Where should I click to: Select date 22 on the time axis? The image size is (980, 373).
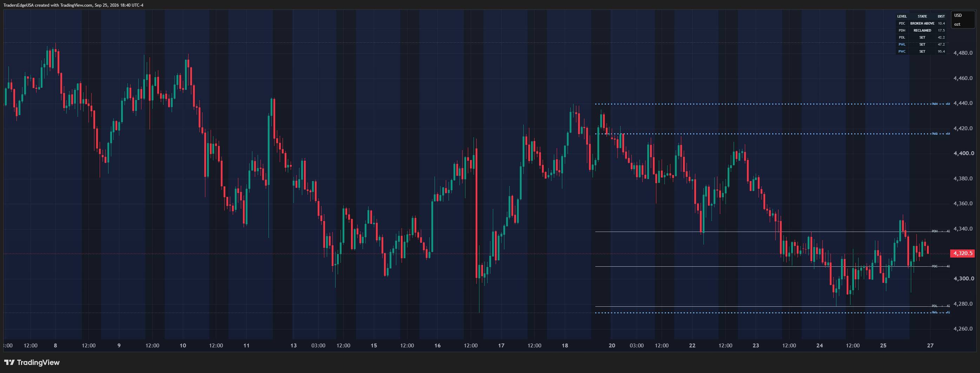[x=692, y=346]
